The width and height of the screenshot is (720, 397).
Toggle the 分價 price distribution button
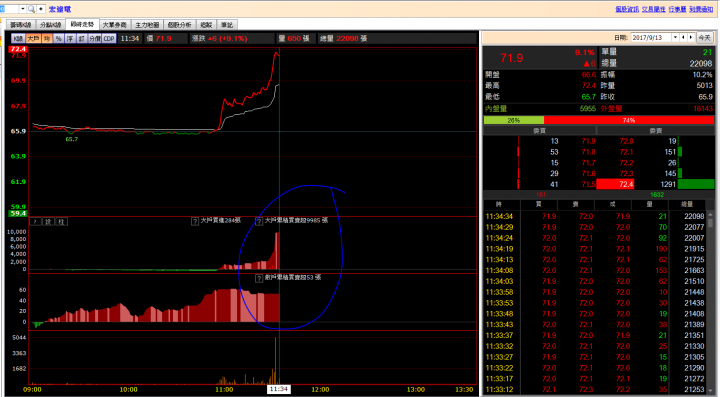(x=95, y=39)
